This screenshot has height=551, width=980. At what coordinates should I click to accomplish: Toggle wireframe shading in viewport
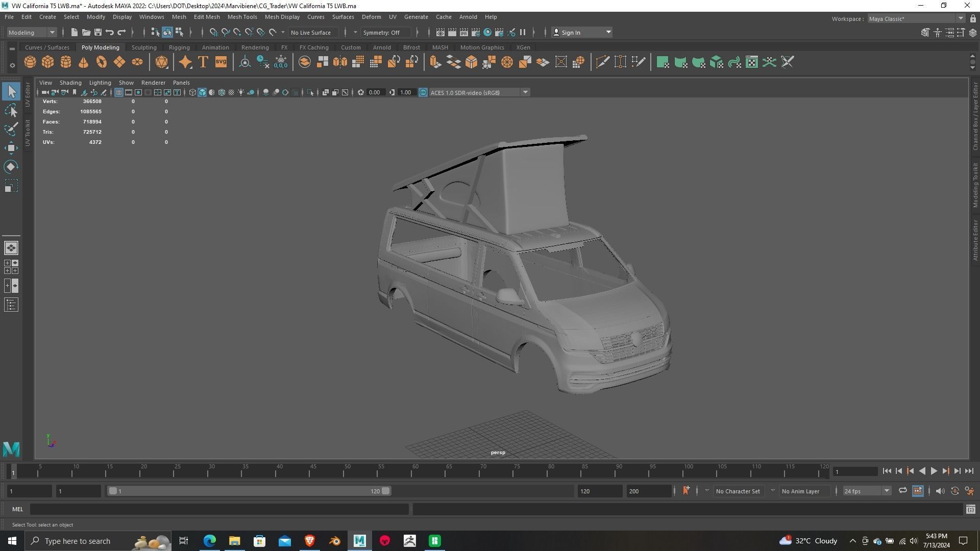point(192,92)
